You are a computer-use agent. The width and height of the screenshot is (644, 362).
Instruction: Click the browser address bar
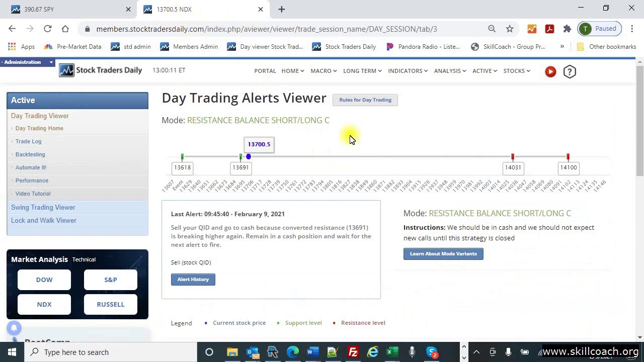tap(282, 29)
